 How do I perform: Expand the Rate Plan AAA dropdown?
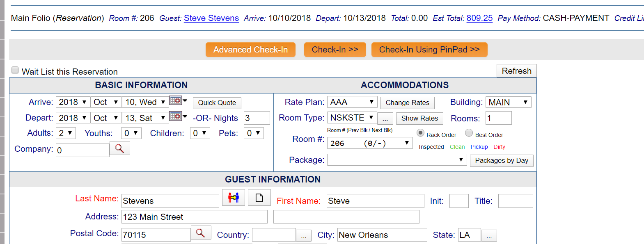tap(352, 102)
